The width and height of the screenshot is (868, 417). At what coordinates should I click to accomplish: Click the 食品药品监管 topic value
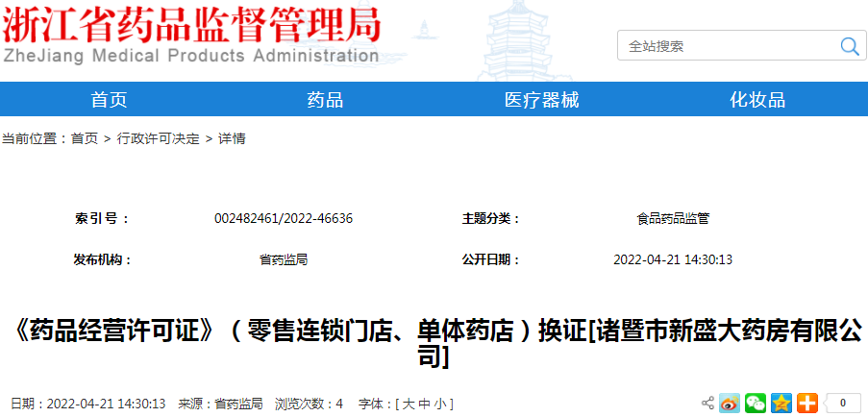[673, 219]
